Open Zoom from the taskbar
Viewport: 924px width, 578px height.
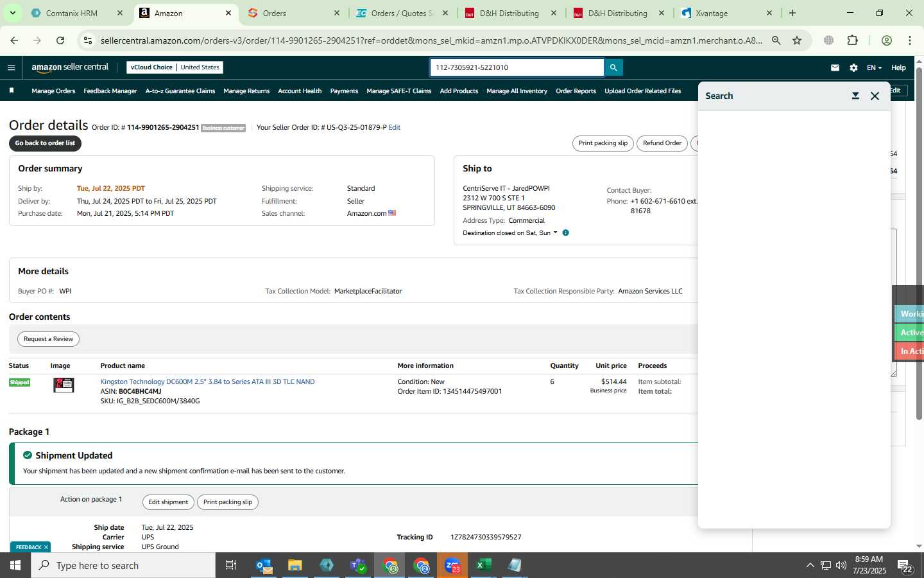[452, 565]
